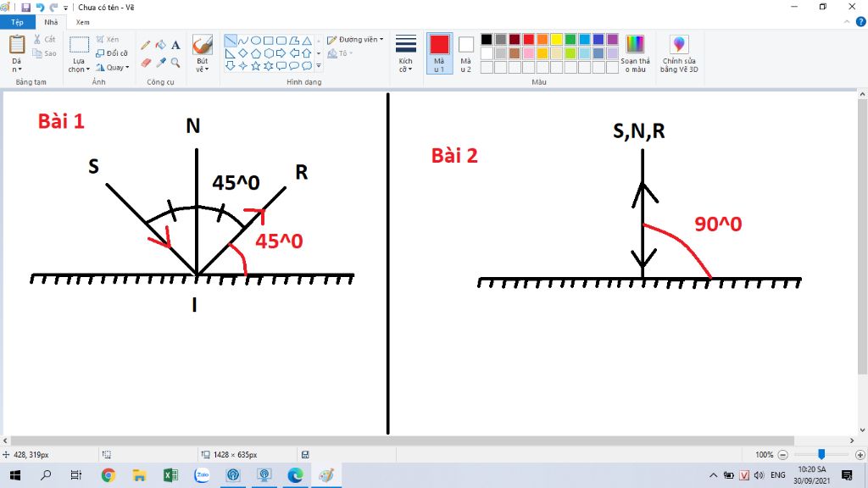Select Màu 2 background color
868x488 pixels.
coord(466,53)
